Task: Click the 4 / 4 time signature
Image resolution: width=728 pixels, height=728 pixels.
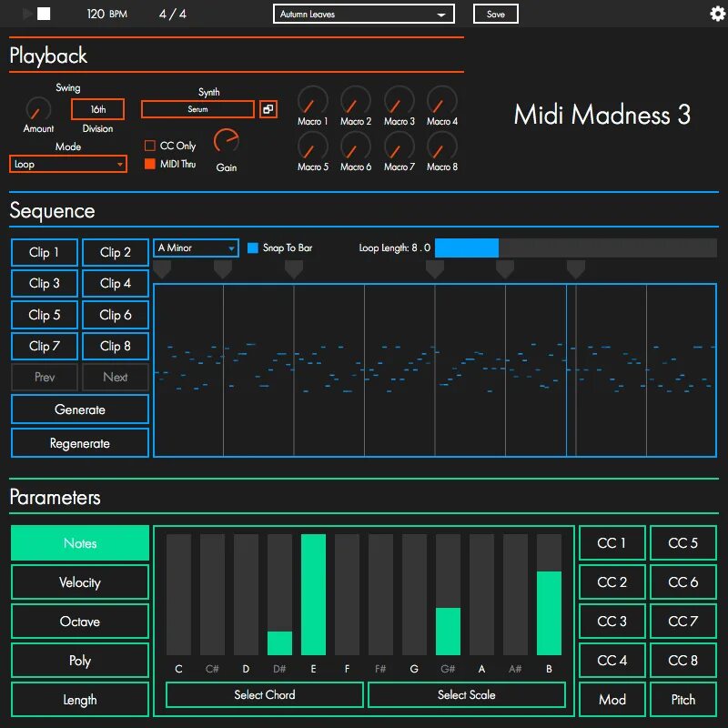Action: (x=173, y=14)
